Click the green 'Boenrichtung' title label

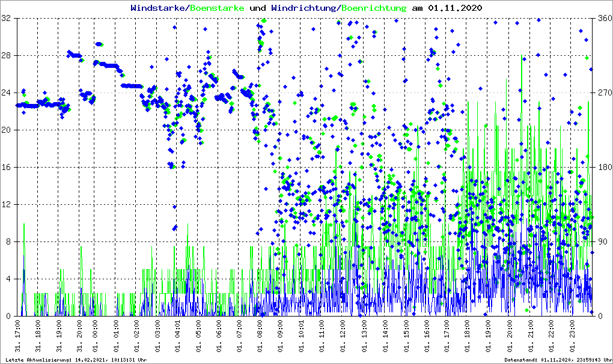click(374, 8)
